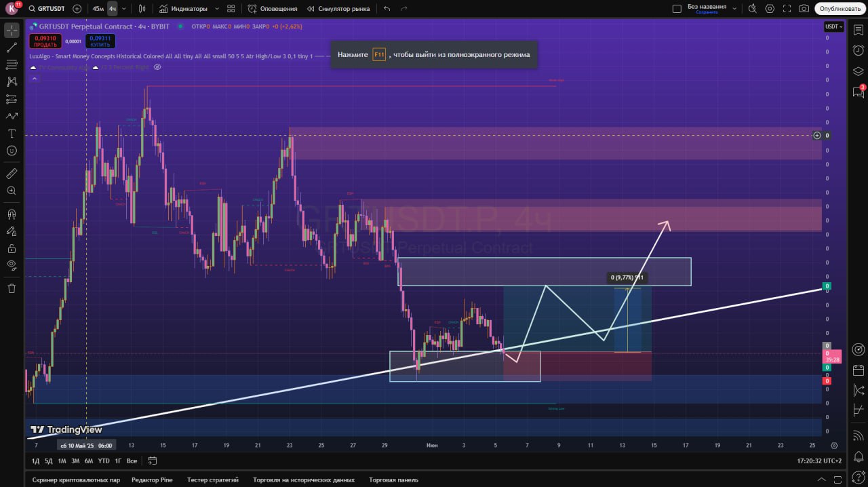Start the Симулятор рынка replay

[338, 9]
